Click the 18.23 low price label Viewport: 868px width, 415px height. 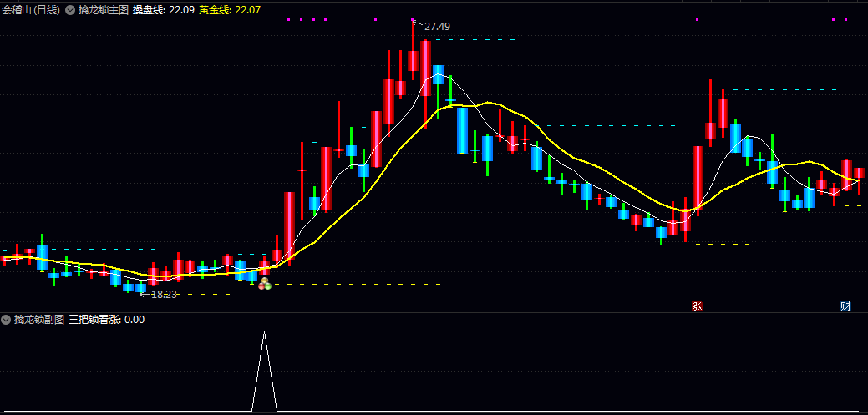point(163,295)
